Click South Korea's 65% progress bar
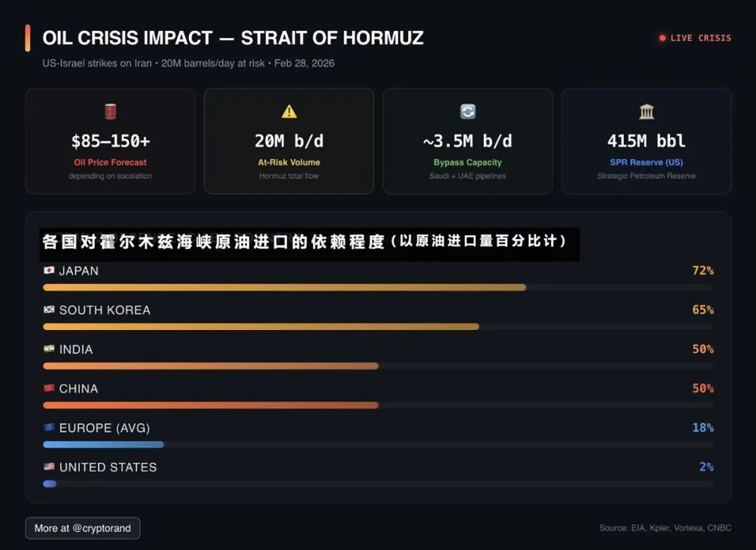The height and width of the screenshot is (550, 756). point(261,327)
